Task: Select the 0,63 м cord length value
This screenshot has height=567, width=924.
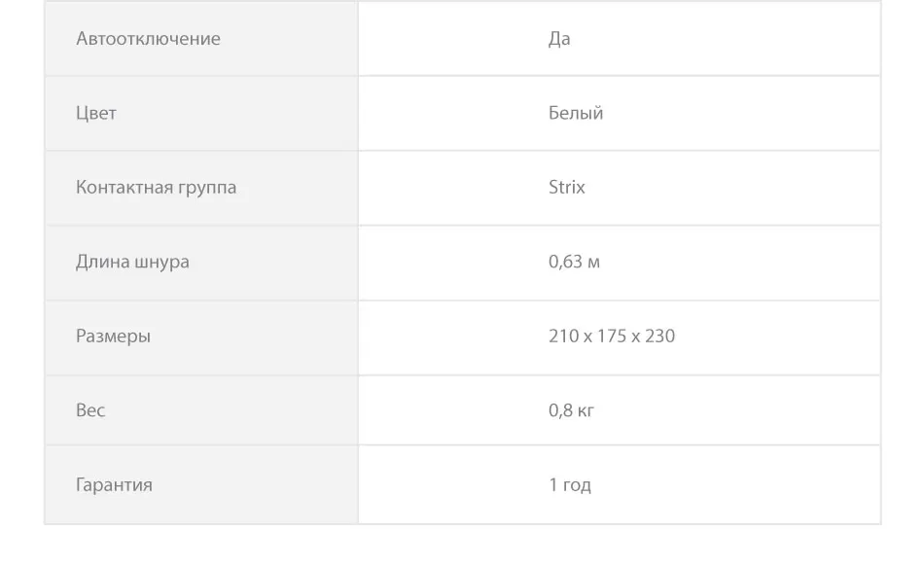Action: pyautogui.click(x=574, y=262)
